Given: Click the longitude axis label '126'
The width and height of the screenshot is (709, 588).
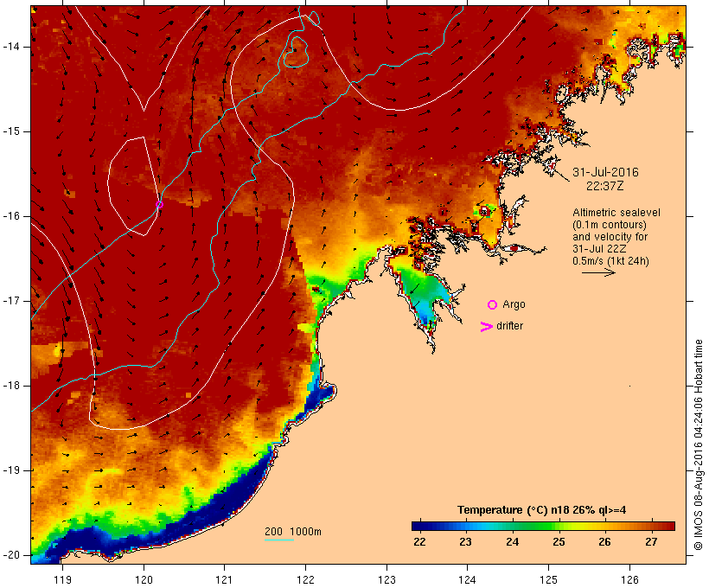Looking at the screenshot, I should [x=629, y=580].
